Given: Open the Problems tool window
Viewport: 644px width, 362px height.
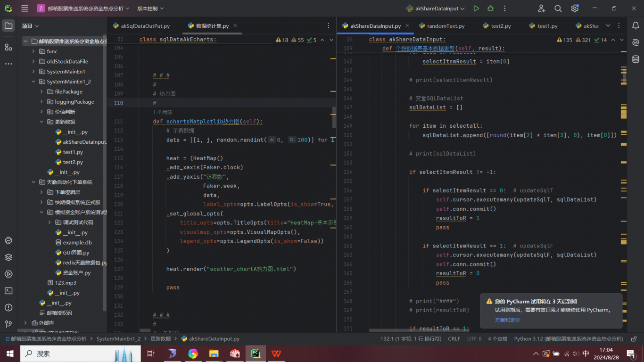Looking at the screenshot, I should pyautogui.click(x=8, y=307).
